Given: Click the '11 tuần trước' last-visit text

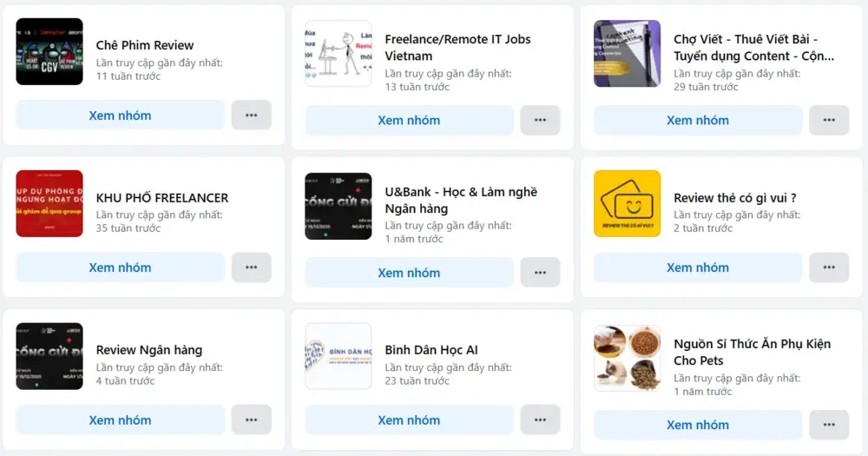Looking at the screenshot, I should pyautogui.click(x=128, y=76).
